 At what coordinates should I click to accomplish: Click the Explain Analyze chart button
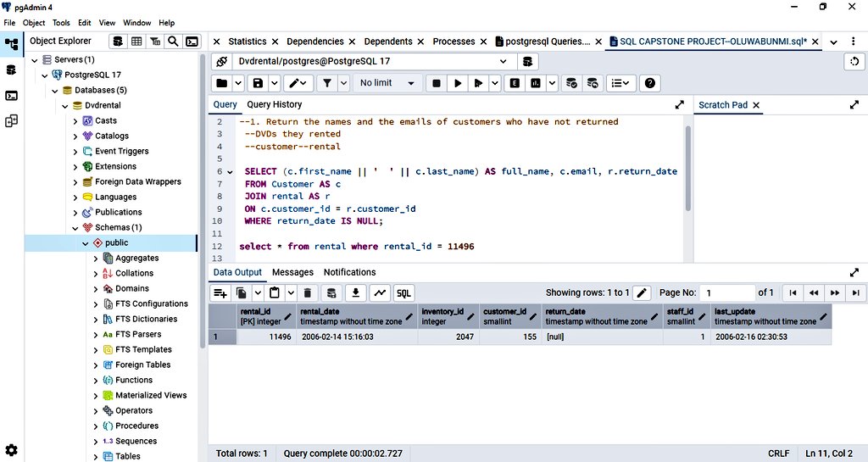click(x=536, y=83)
